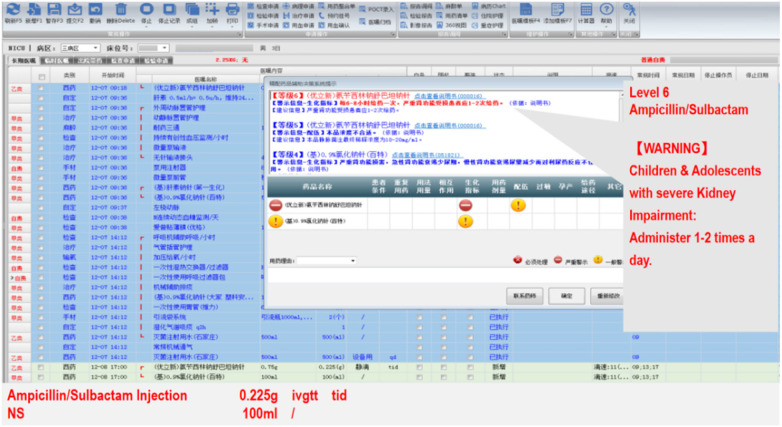Click the 确定 confirm button in dialog
782x427 pixels.
pyautogui.click(x=567, y=296)
